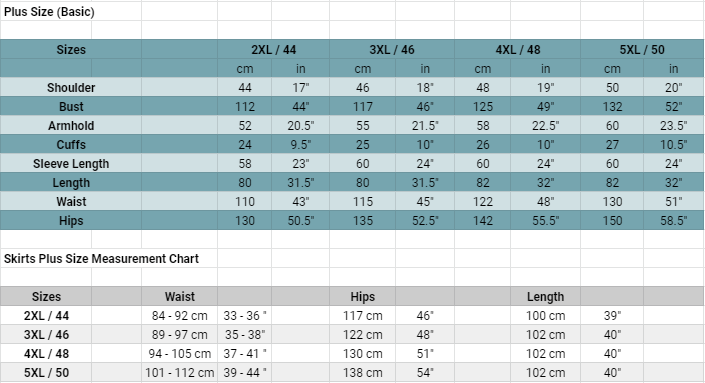Select the Waist value 122 cell

click(x=482, y=201)
